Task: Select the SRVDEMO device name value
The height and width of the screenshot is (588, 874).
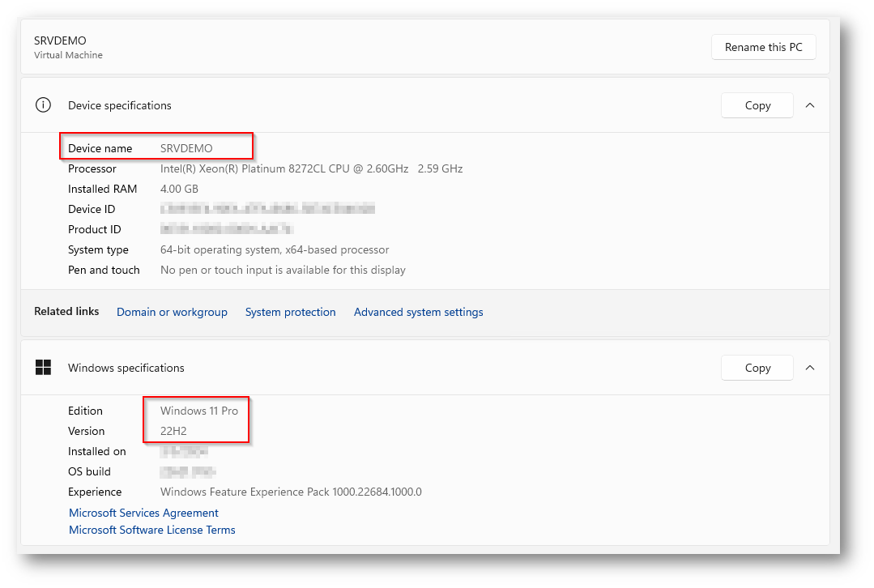Action: (186, 148)
